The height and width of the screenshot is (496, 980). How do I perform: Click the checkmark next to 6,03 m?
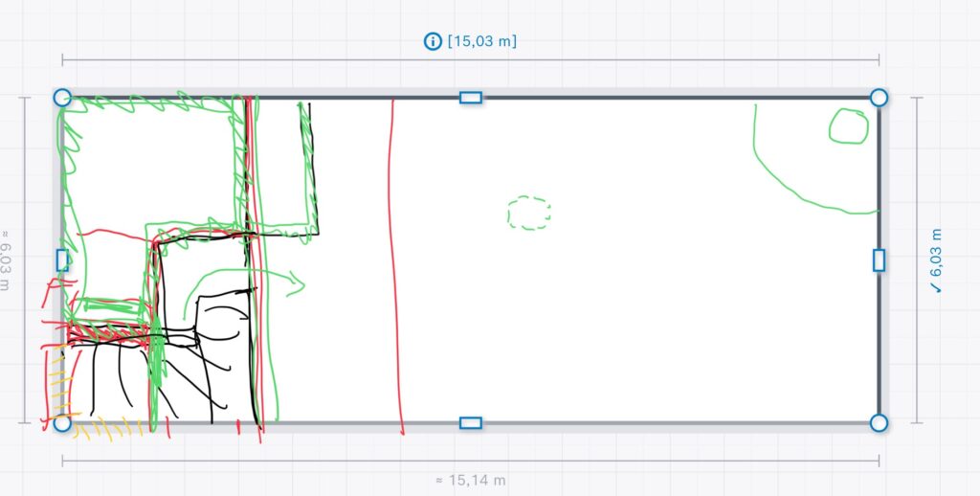pos(936,287)
